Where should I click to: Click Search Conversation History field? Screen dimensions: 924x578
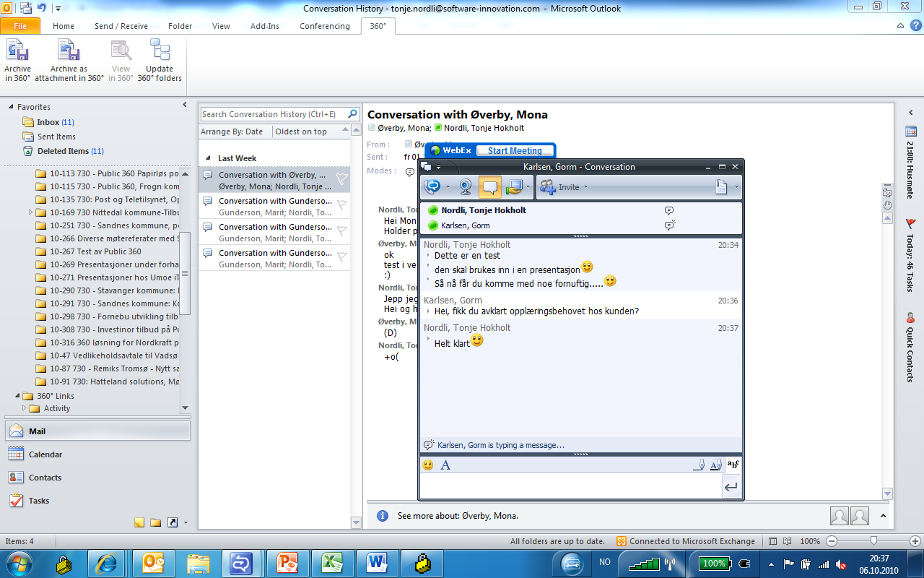coord(274,114)
